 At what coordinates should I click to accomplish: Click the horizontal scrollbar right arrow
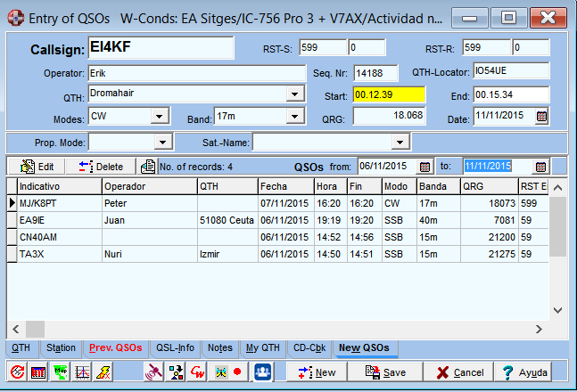pos(539,329)
